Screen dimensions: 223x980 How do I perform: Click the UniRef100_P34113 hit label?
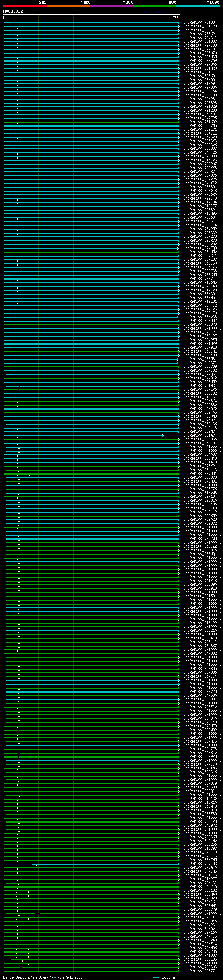pyautogui.click(x=200, y=470)
